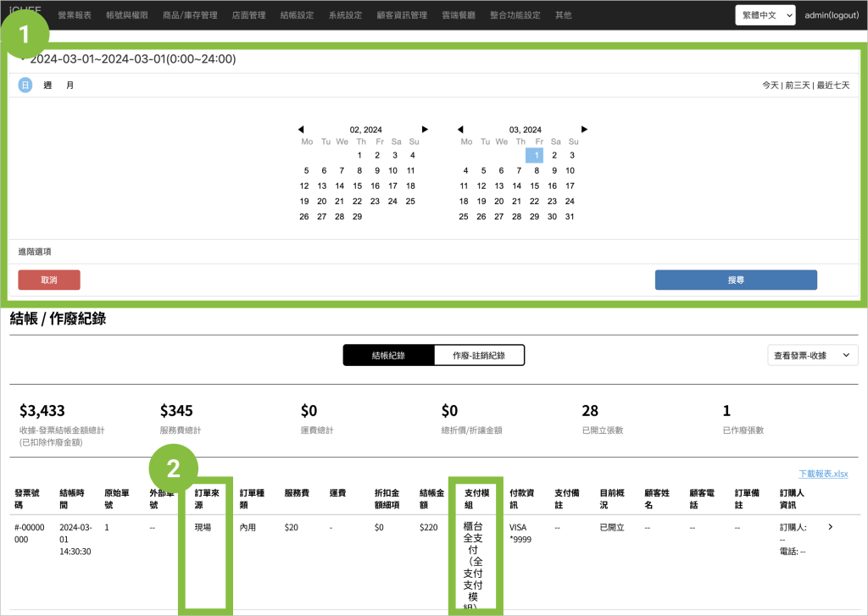This screenshot has width=868, height=616.
Task: Open the 查看發票-收據 dropdown
Action: (811, 356)
